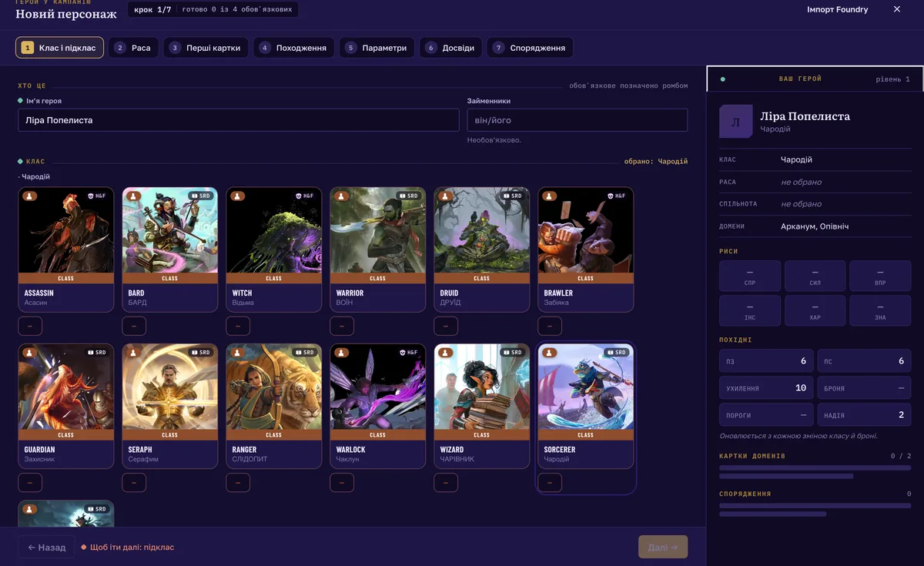Viewport: 924px width, 566px height.
Task: Go to the Перші картки step tab
Action: 206,48
